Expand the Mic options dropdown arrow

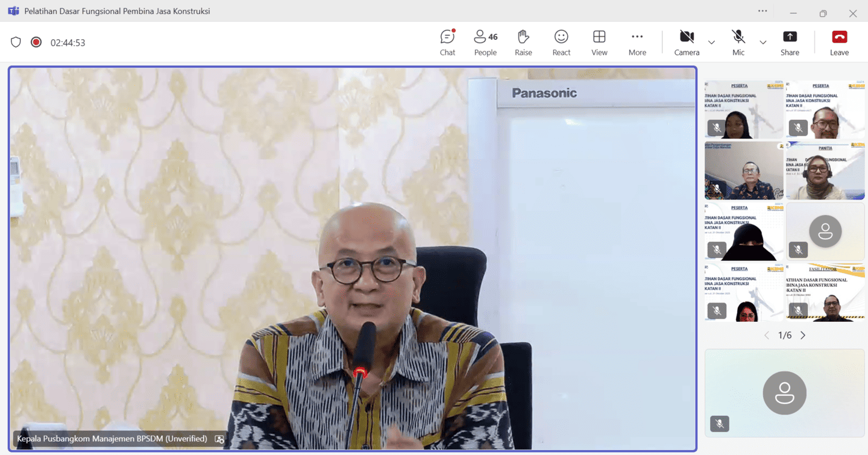click(x=763, y=43)
